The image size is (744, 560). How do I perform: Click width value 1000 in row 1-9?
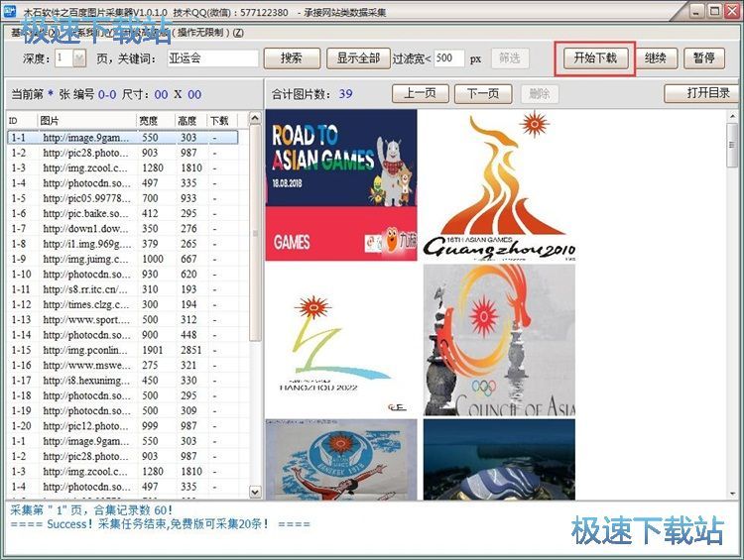coord(153,259)
